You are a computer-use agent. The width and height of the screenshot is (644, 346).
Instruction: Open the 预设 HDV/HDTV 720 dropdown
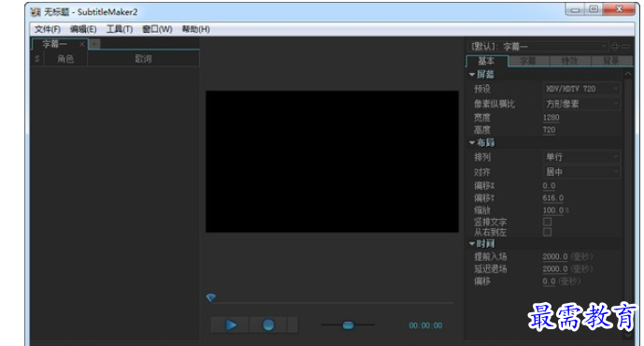[581, 89]
